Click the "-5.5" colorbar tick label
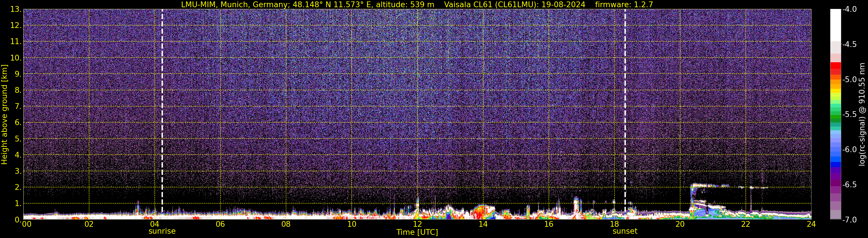The width and height of the screenshot is (868, 238). (850, 115)
